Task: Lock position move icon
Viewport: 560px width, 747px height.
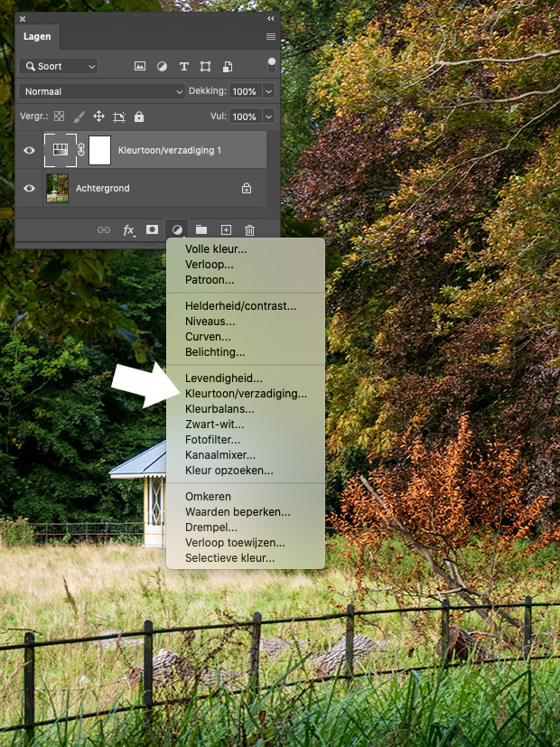Action: pyautogui.click(x=98, y=117)
